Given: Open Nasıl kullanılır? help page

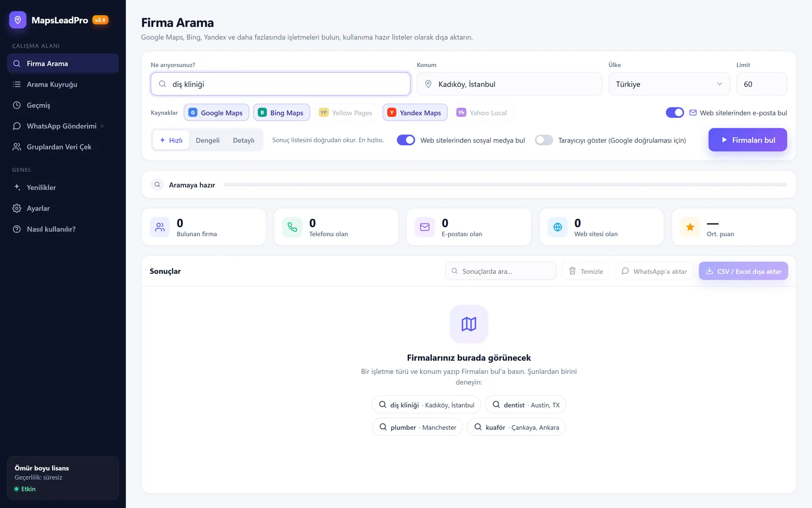Looking at the screenshot, I should (x=63, y=229).
